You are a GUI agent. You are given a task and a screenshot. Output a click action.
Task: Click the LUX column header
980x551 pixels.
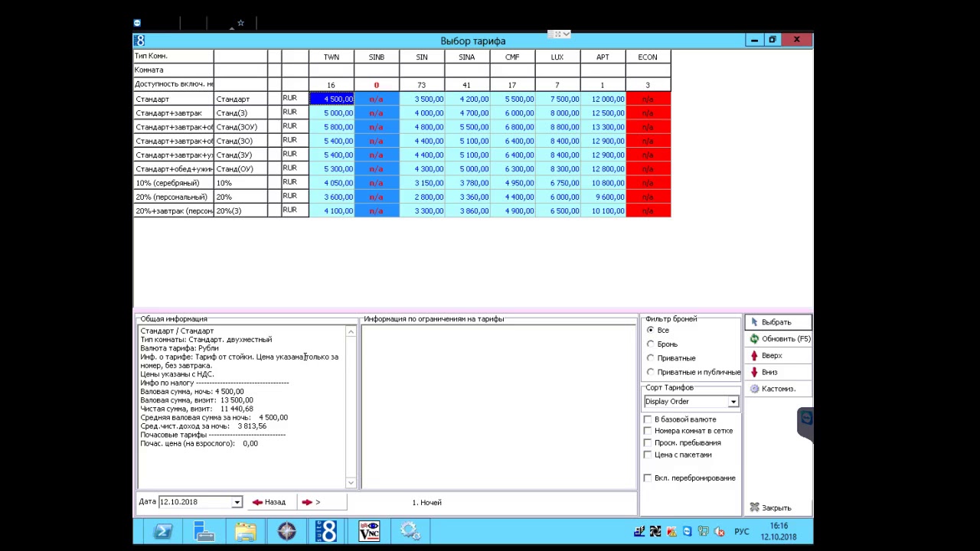click(x=557, y=57)
